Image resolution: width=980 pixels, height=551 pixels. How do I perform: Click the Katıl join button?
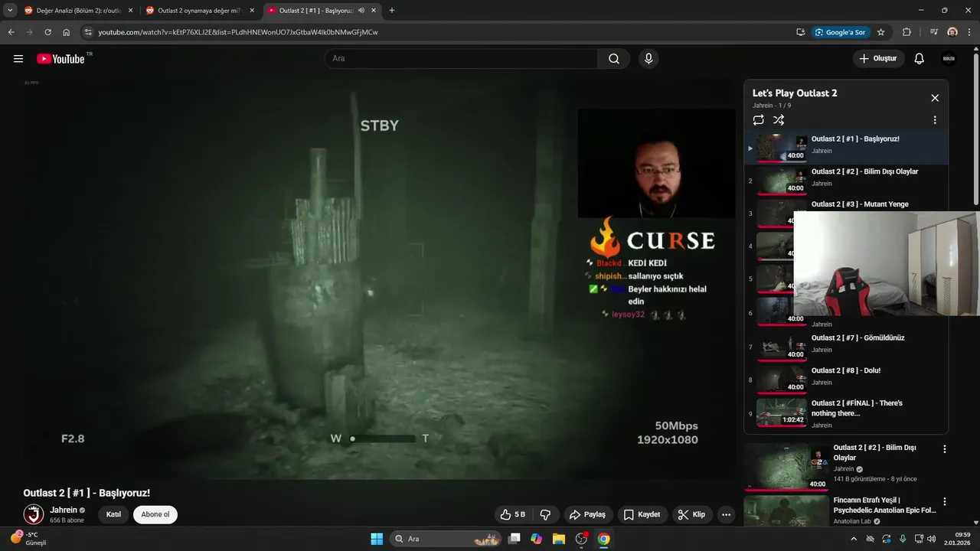tap(113, 514)
